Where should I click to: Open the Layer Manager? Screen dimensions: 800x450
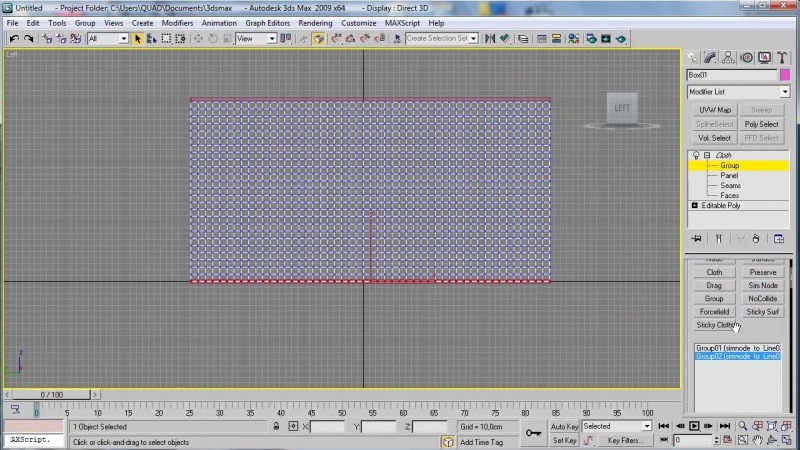pos(523,39)
